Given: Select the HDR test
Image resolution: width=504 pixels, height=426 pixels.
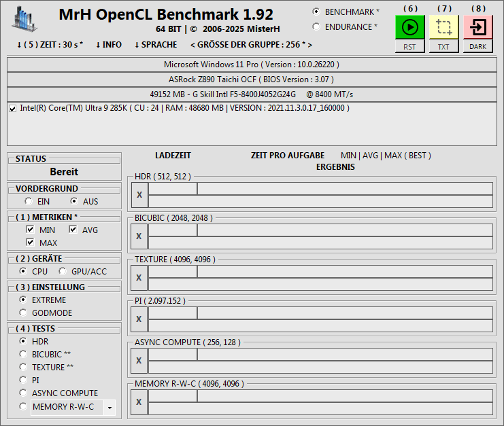Looking at the screenshot, I should coord(23,341).
